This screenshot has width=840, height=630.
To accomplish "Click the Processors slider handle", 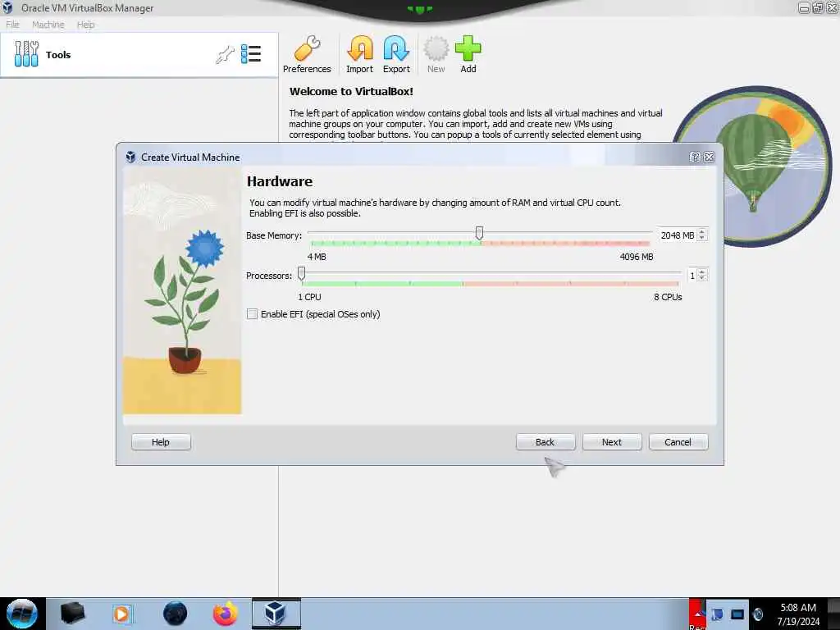I will 302,273.
